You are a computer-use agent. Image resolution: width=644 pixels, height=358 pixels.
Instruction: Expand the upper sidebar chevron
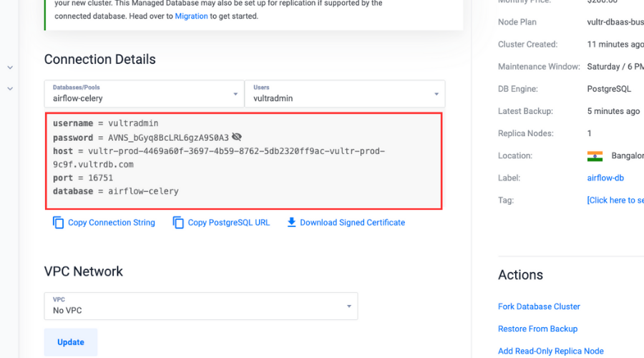pos(10,67)
